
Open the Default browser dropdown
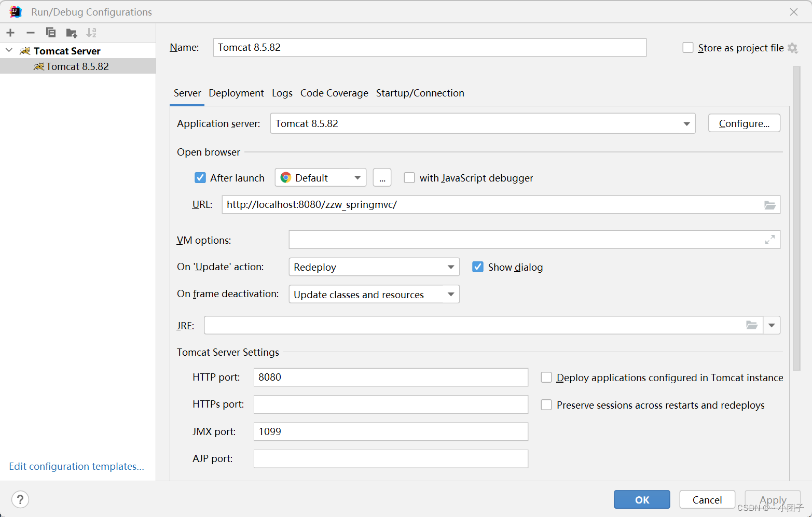click(x=321, y=178)
